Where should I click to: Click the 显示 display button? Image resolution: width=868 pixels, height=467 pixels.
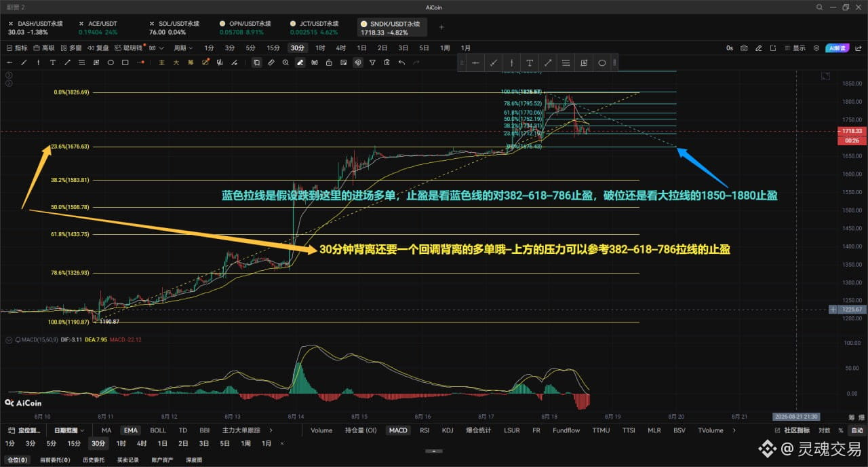(795, 48)
